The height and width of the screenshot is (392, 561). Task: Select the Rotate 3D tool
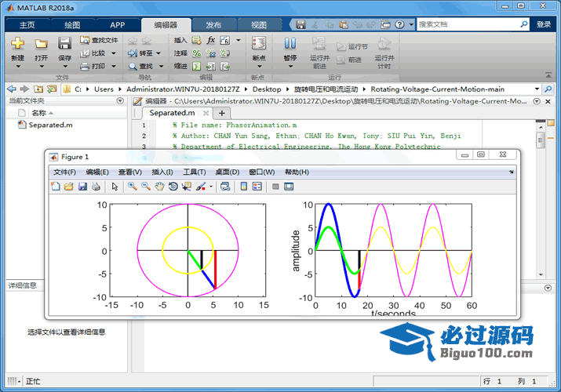pyautogui.click(x=173, y=186)
